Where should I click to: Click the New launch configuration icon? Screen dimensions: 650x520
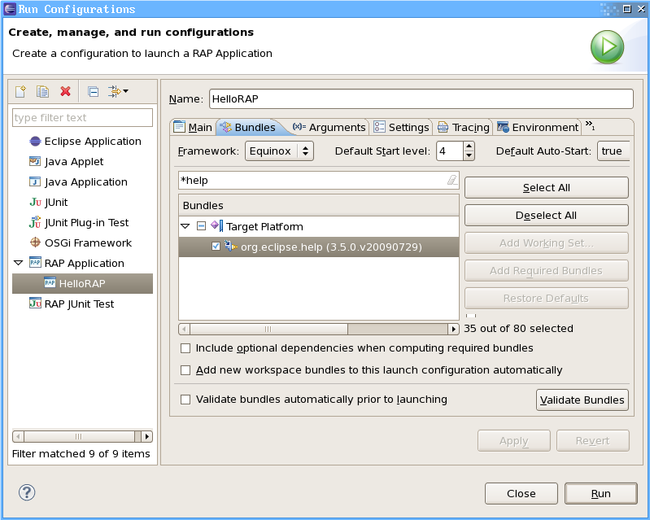point(20,91)
